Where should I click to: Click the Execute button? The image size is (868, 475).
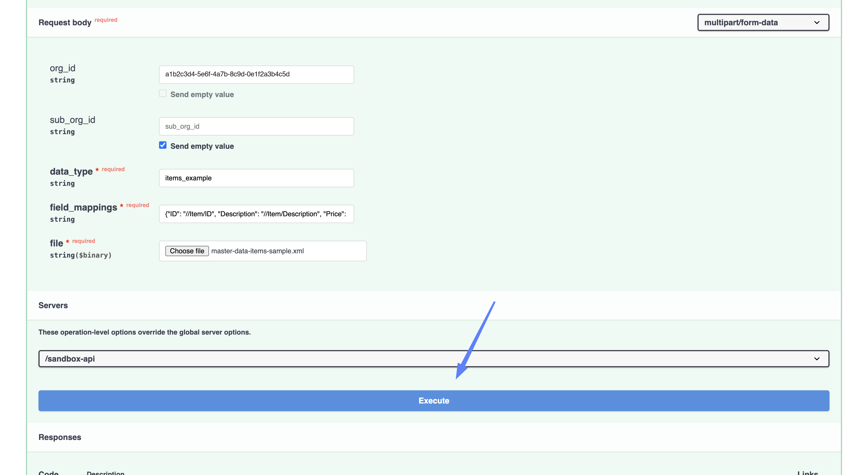[x=434, y=401]
